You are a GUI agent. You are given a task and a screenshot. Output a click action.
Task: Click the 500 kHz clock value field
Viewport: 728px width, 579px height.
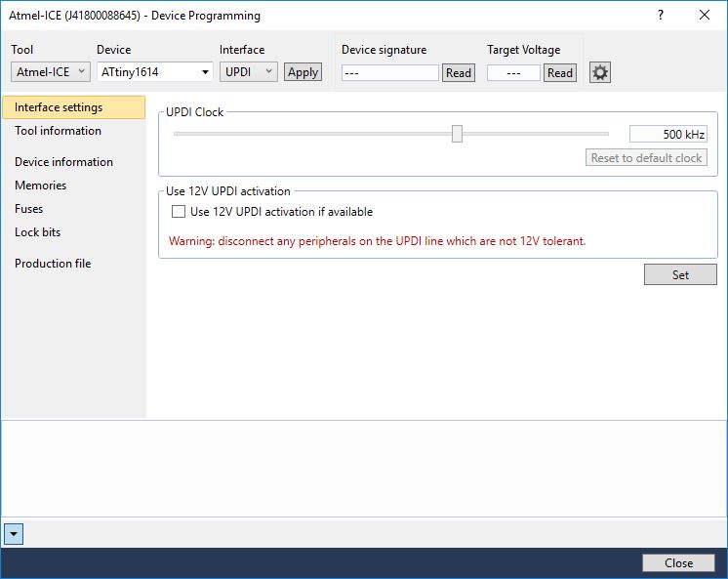click(x=668, y=134)
